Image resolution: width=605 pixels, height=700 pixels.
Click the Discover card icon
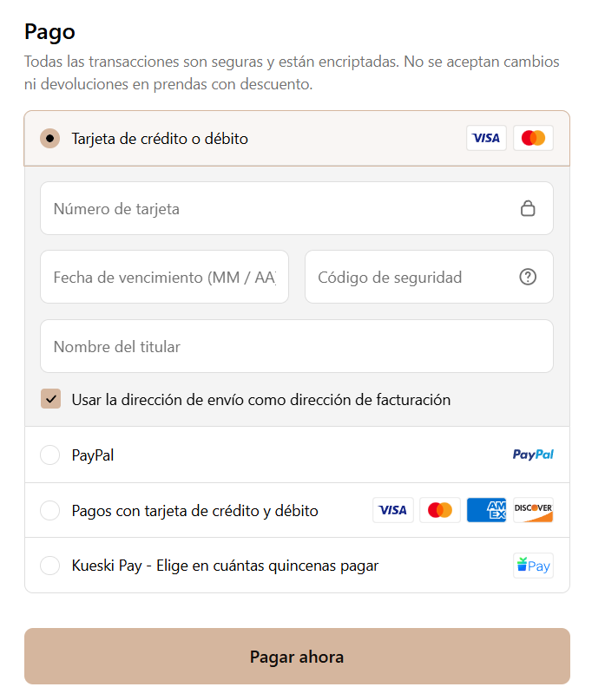[533, 510]
